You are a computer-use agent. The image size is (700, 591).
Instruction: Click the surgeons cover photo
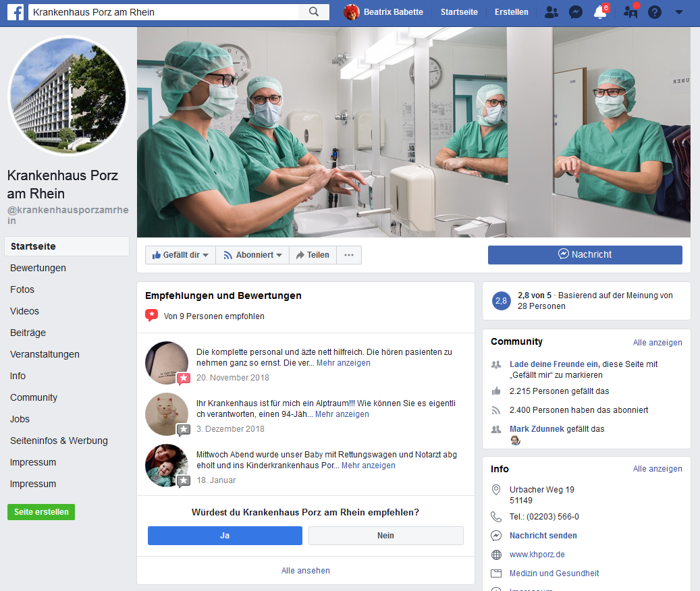click(413, 132)
